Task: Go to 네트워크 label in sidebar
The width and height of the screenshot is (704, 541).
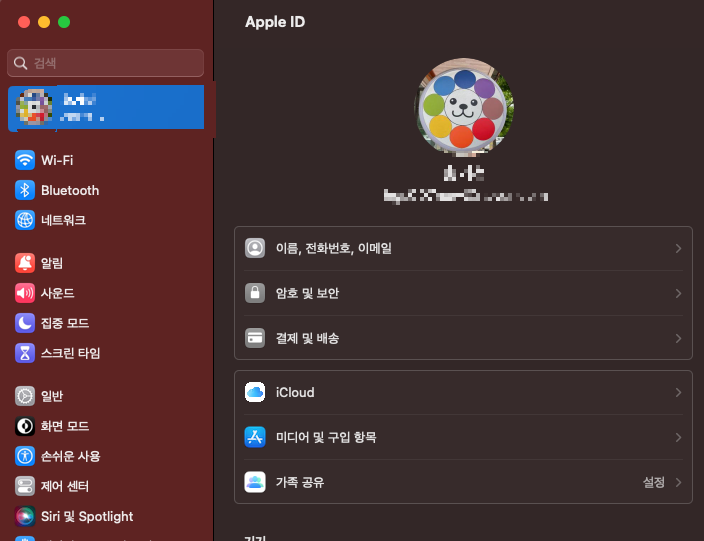Action: tap(63, 220)
